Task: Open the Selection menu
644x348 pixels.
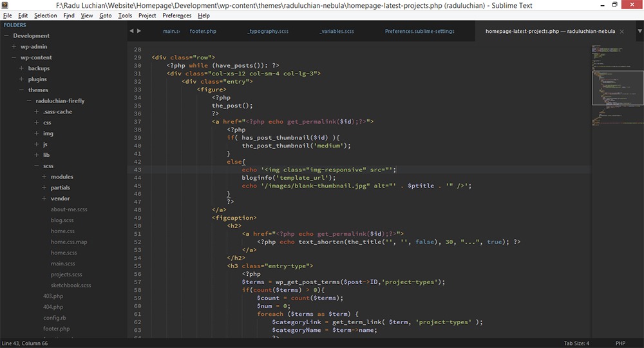Action: click(45, 15)
